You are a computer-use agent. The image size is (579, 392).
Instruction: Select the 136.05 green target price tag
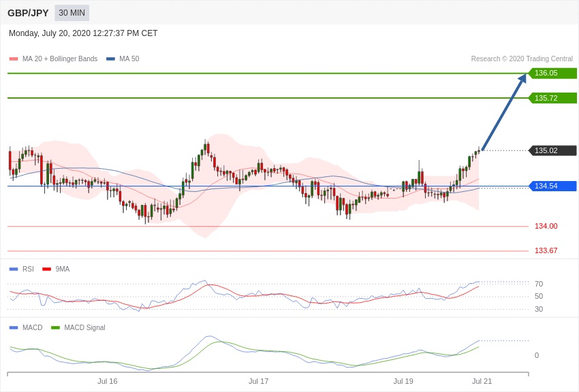tap(552, 73)
